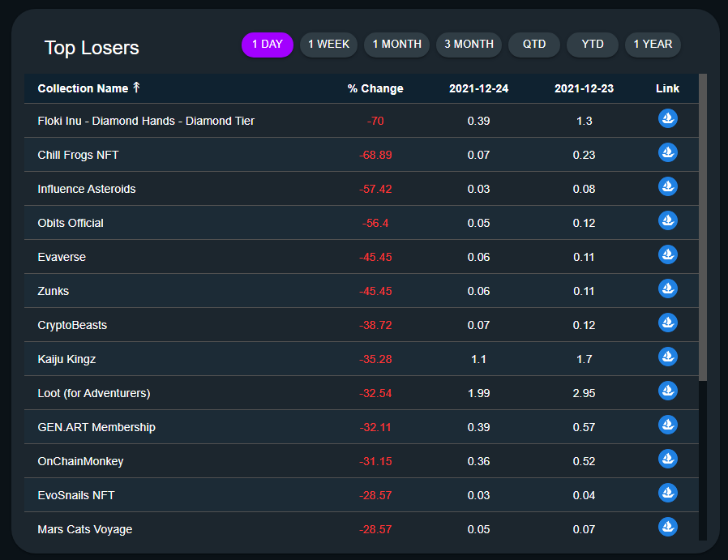Click the 0.08 price for Influence Asteroids

tap(584, 189)
